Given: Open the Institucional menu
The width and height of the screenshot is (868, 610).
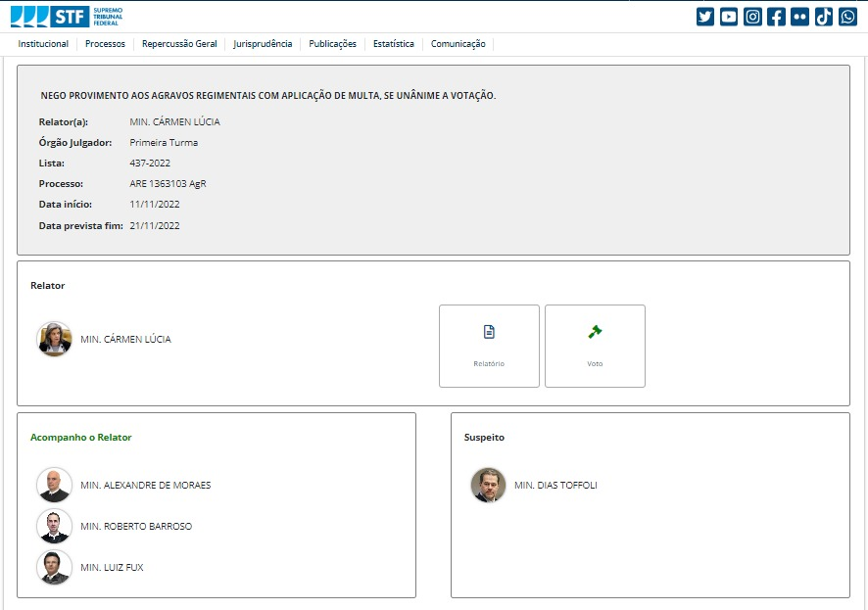Looking at the screenshot, I should coord(43,44).
